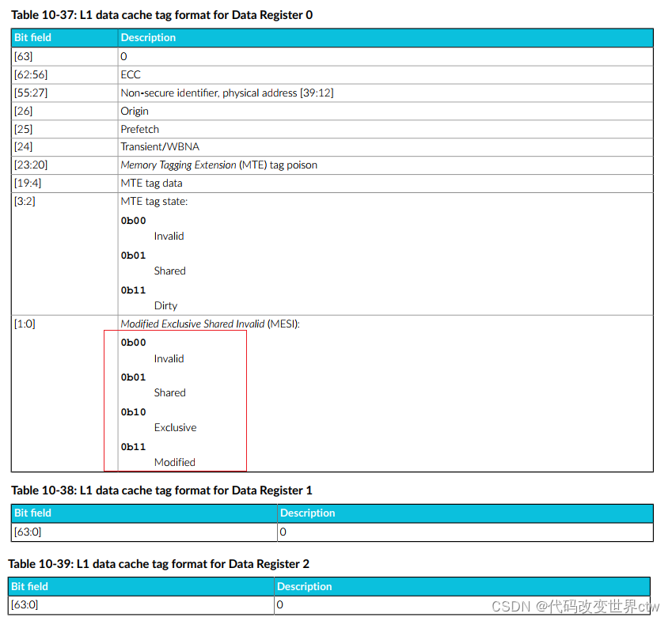Click the 0 description in the [63] row
The image size is (672, 621).
coord(385,56)
